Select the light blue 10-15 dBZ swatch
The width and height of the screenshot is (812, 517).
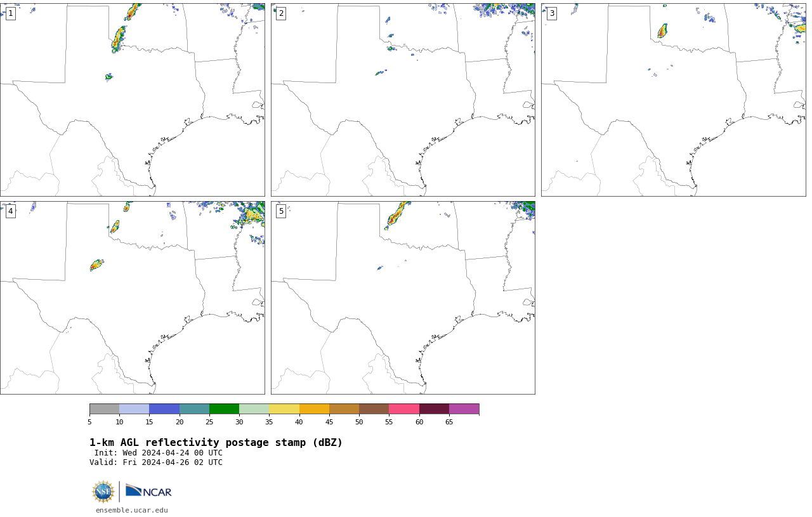(x=134, y=409)
